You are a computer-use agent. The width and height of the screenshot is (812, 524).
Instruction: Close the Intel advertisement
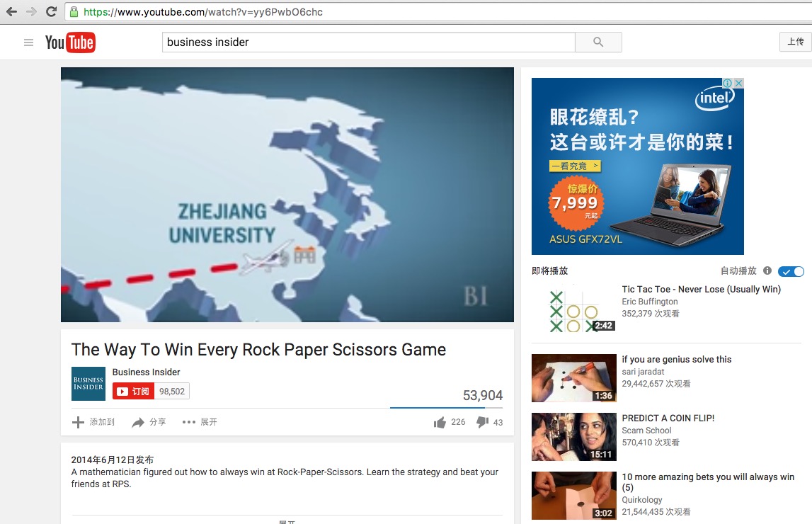click(x=739, y=83)
